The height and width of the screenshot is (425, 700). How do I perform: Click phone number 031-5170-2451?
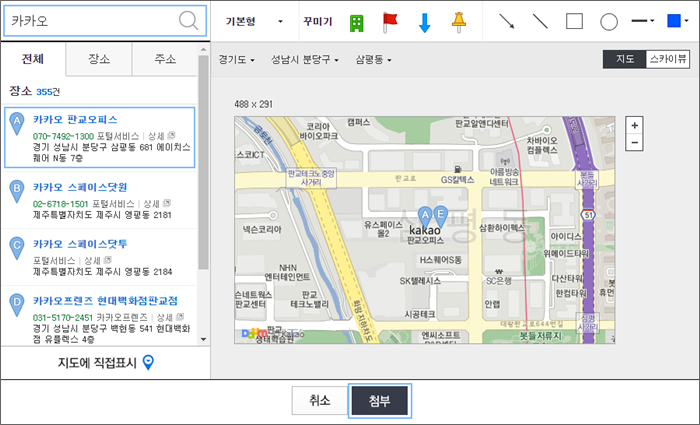pos(62,318)
